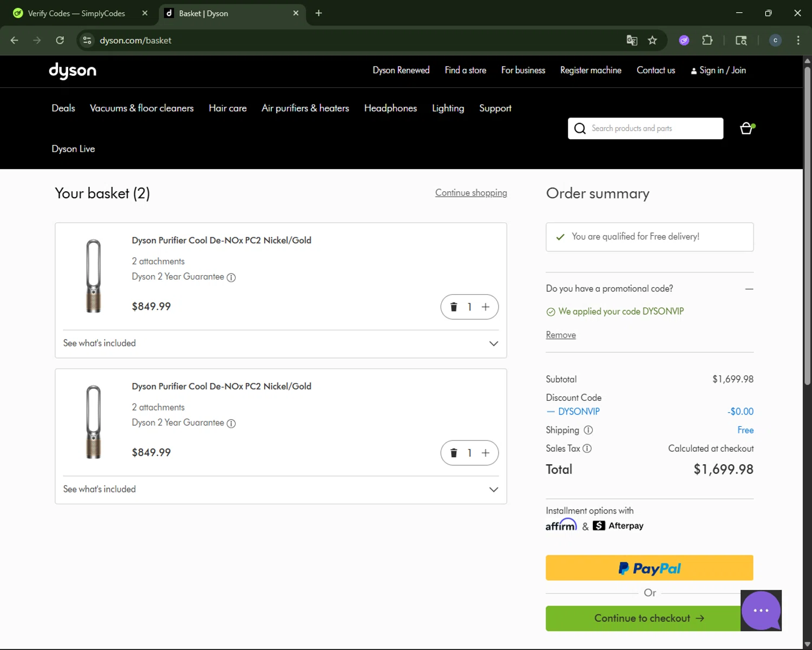Click the plus icon for second purifier

coord(486,453)
